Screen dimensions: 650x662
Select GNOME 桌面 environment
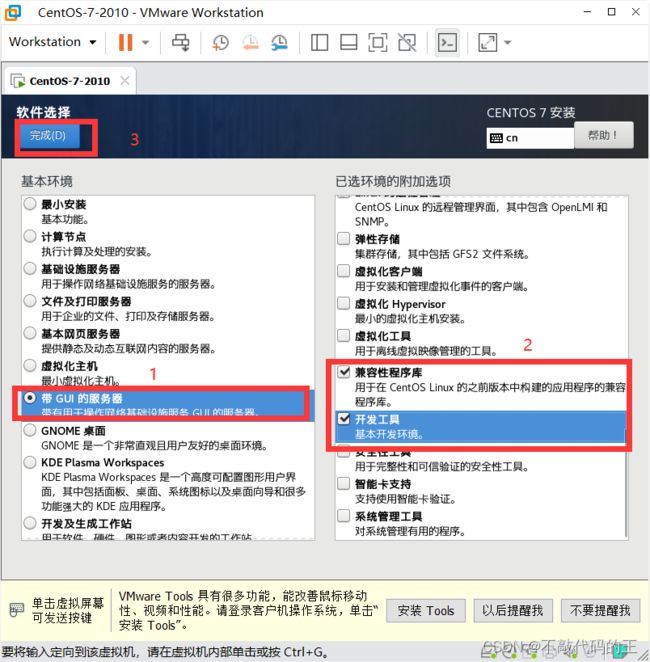coord(30,430)
